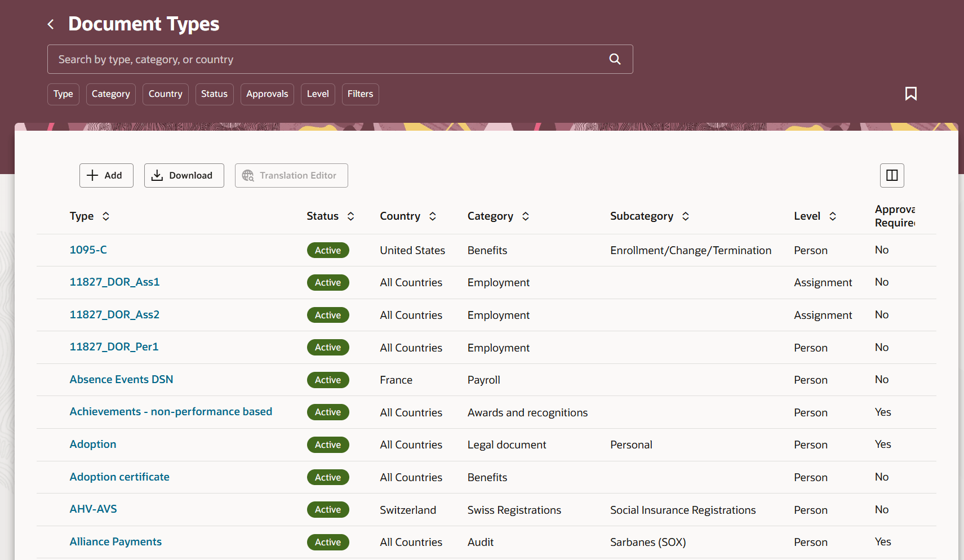Click the back navigation arrow

tap(51, 24)
